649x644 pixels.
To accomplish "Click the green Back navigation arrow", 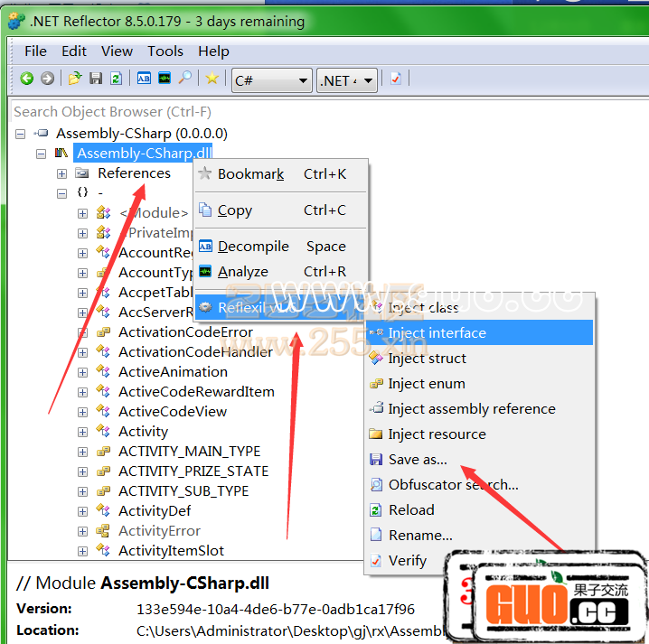I will click(26, 79).
